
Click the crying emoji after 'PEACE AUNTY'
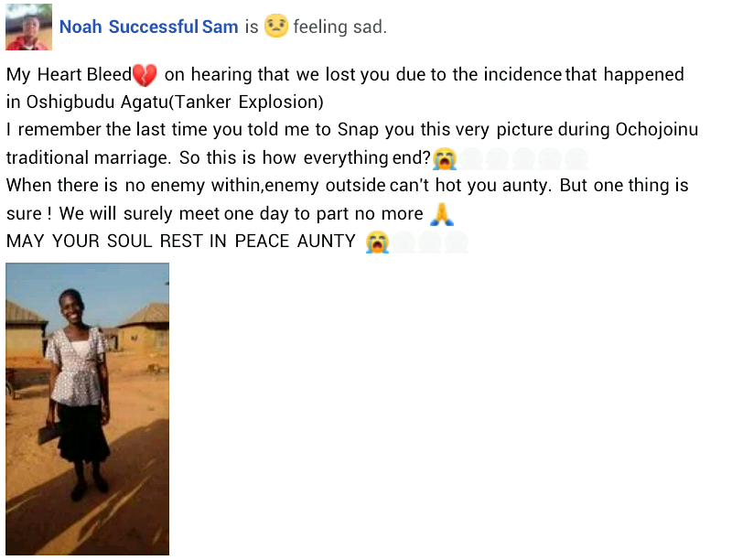(x=377, y=242)
